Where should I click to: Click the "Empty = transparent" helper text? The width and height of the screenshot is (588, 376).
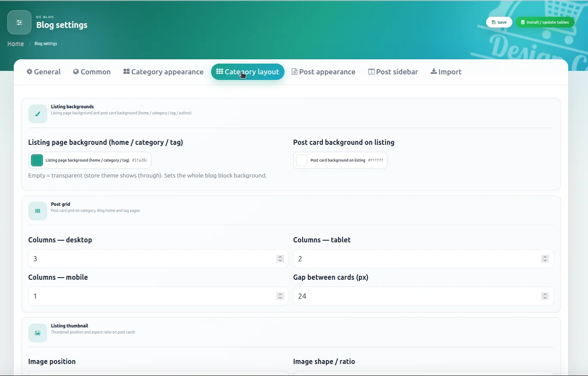pyautogui.click(x=147, y=175)
